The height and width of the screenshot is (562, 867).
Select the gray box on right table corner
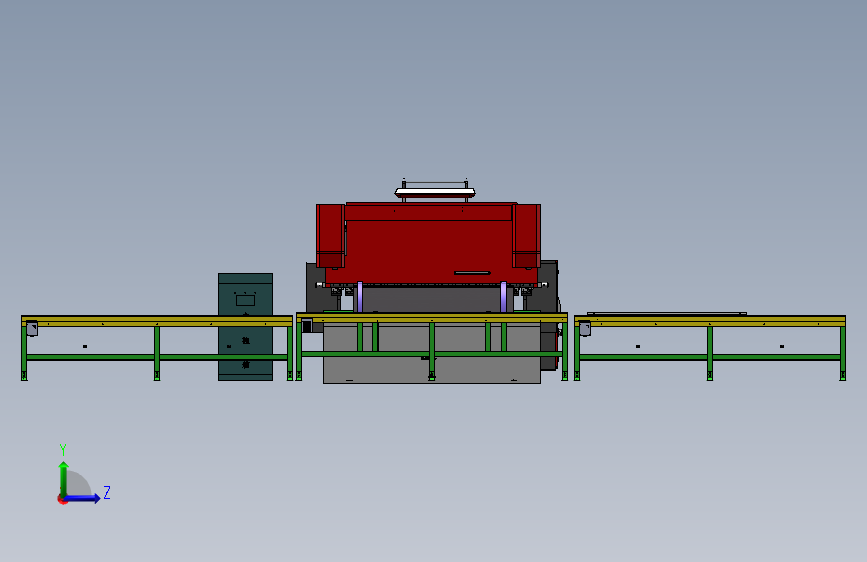click(585, 329)
